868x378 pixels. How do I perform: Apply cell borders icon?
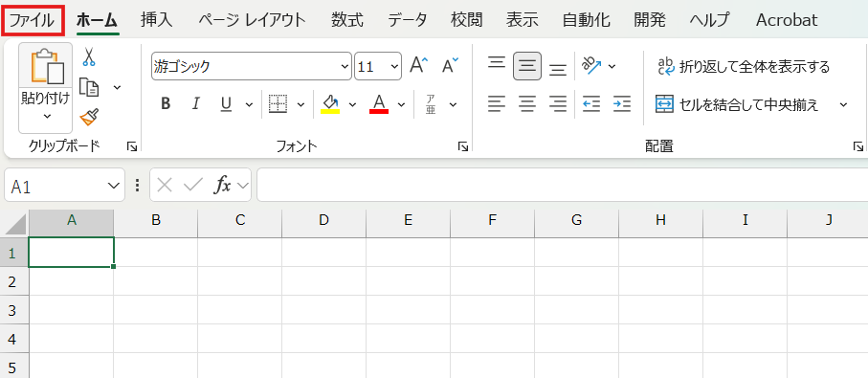tap(278, 104)
